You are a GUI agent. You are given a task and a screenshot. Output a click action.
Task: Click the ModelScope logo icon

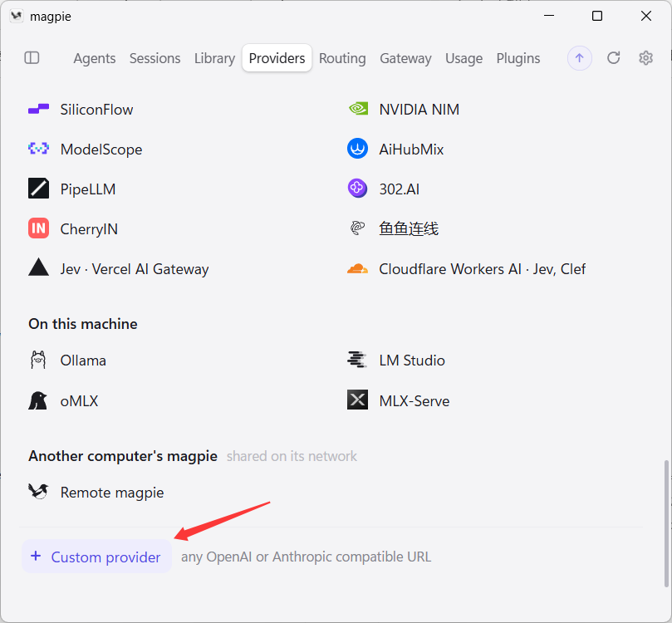tap(38, 149)
